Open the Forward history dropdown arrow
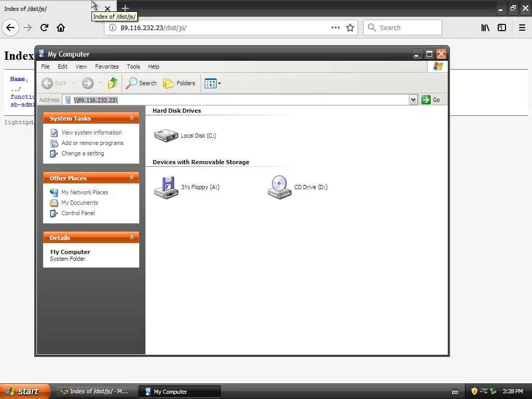Screen dimensions: 532x399 (100, 83)
